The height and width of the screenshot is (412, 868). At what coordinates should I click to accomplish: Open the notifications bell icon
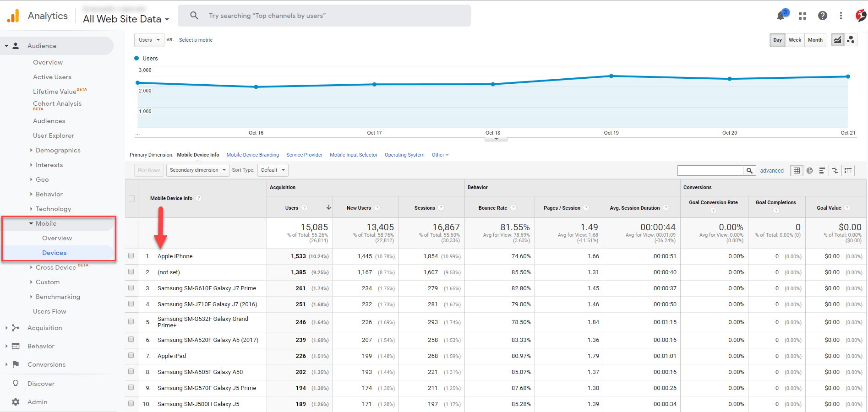click(x=780, y=16)
